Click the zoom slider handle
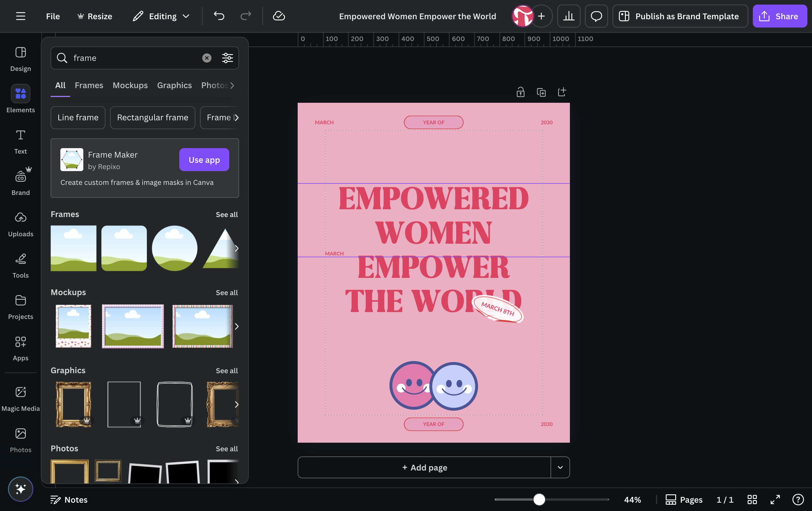The width and height of the screenshot is (812, 511). click(x=539, y=500)
